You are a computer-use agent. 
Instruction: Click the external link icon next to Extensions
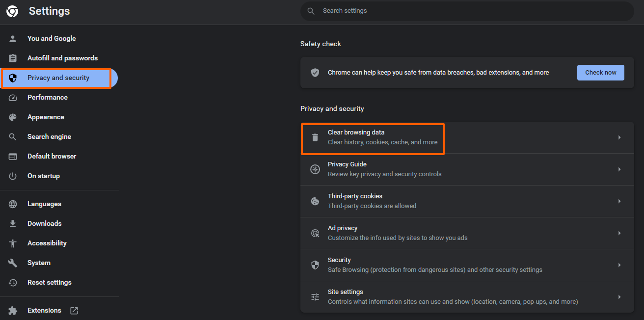74,310
